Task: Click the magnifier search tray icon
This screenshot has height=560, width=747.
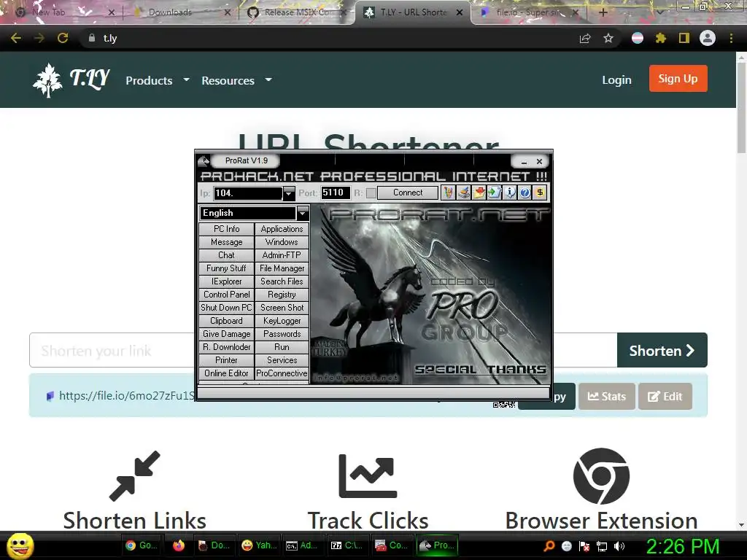Action: (549, 546)
